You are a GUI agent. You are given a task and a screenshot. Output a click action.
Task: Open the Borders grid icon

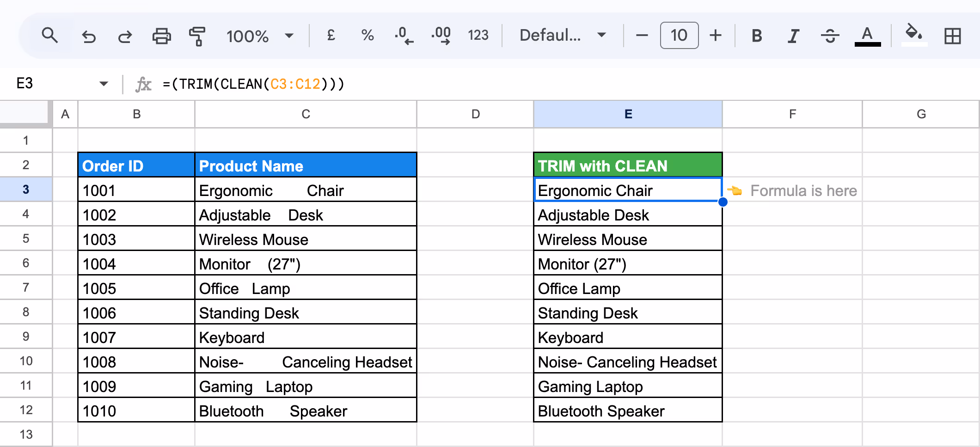(x=953, y=36)
